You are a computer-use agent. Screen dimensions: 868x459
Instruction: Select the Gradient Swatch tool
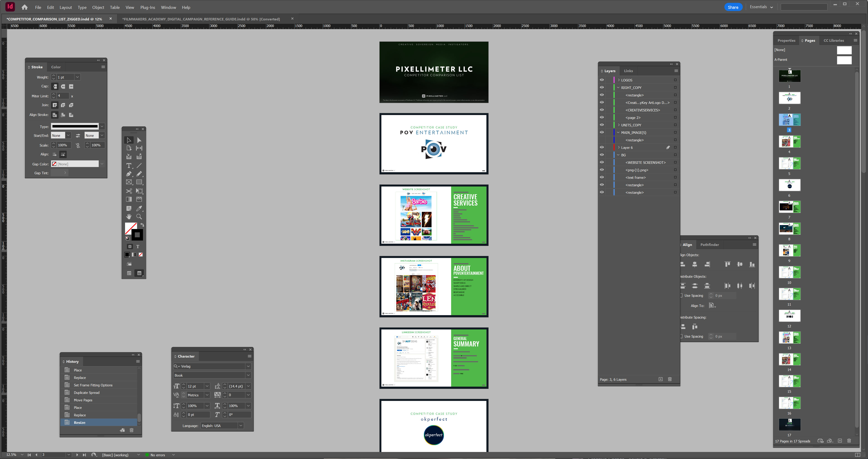(129, 199)
